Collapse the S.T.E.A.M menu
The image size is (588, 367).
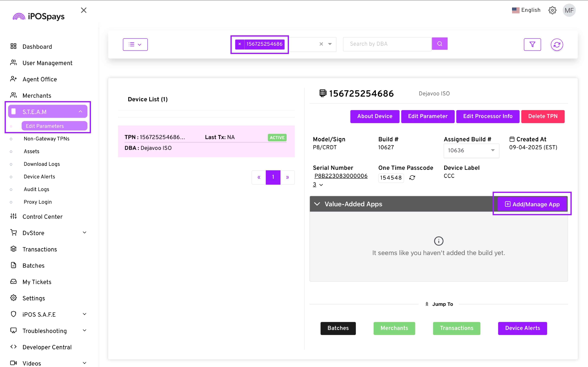(x=80, y=112)
